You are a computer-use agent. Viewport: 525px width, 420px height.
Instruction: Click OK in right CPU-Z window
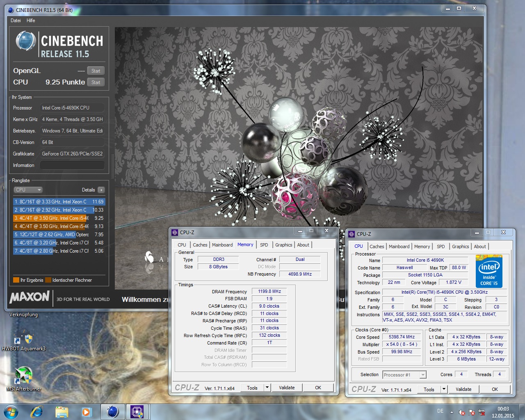point(495,389)
